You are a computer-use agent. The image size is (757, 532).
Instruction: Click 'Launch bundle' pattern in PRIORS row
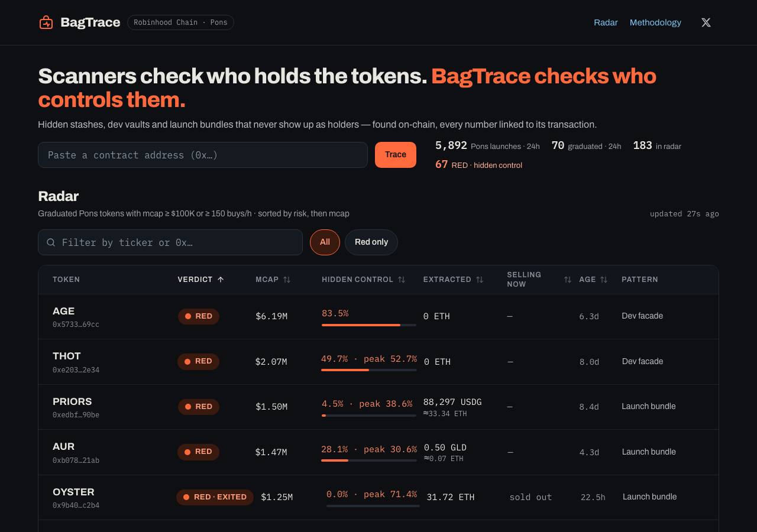[649, 406]
